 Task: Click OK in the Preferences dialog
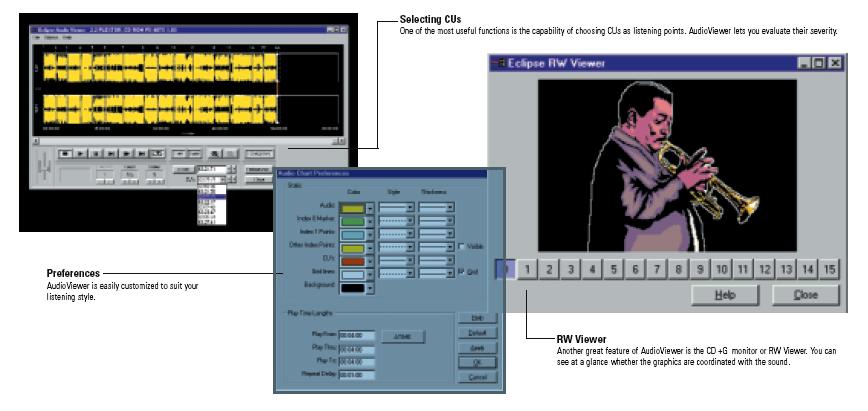click(478, 362)
